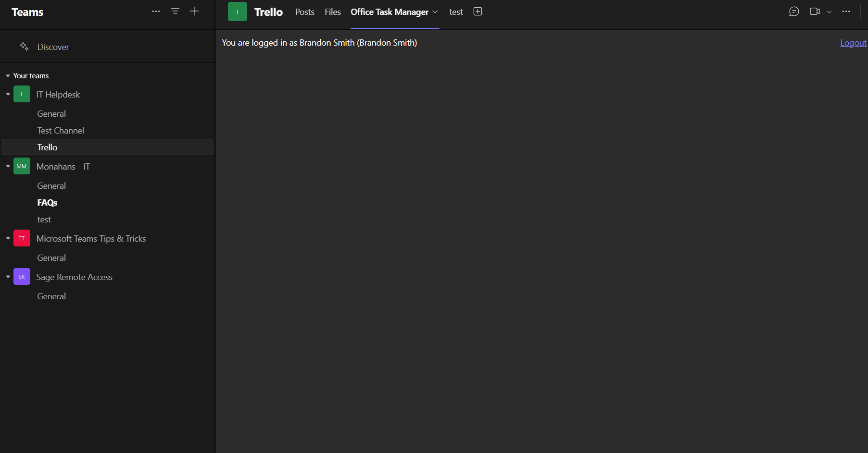Open the channel conversation chat icon
Screen dimensions: 868x453
tap(794, 12)
